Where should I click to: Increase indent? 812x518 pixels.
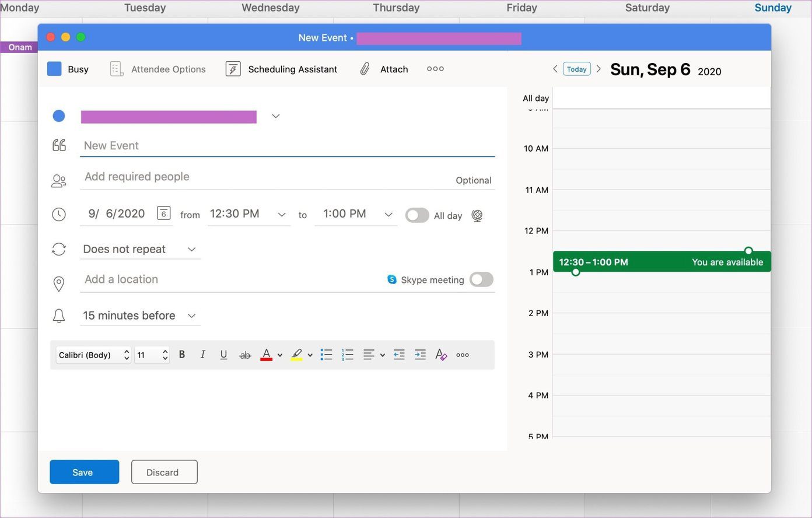click(x=420, y=355)
